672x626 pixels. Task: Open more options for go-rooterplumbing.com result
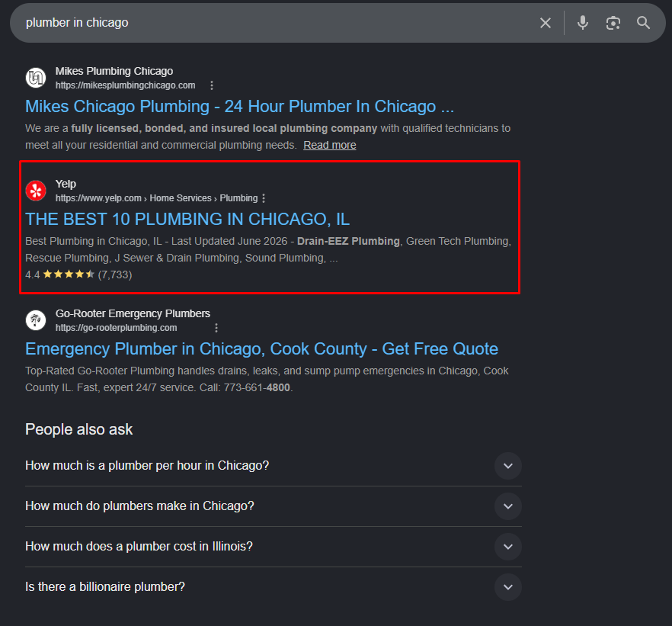216,328
